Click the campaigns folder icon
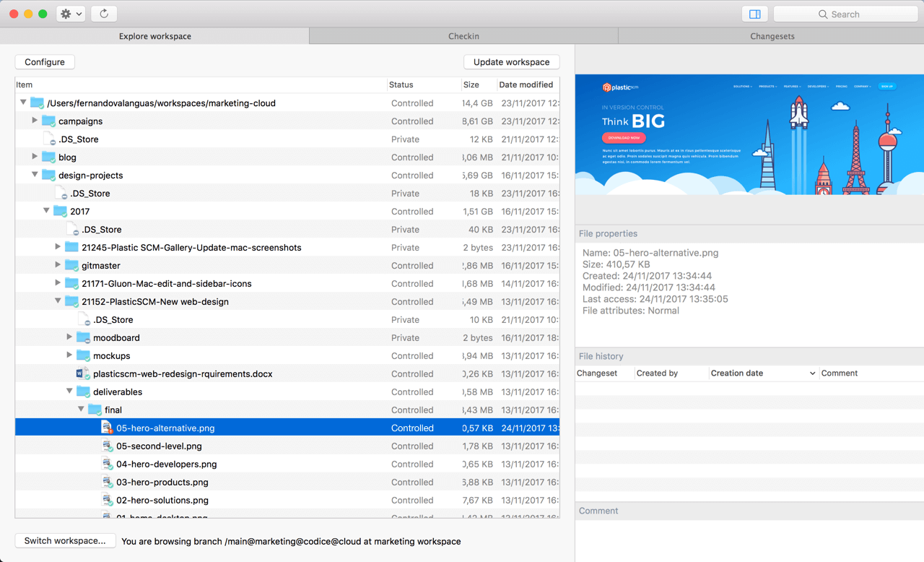Screen dimensions: 924x562 (x=48, y=121)
